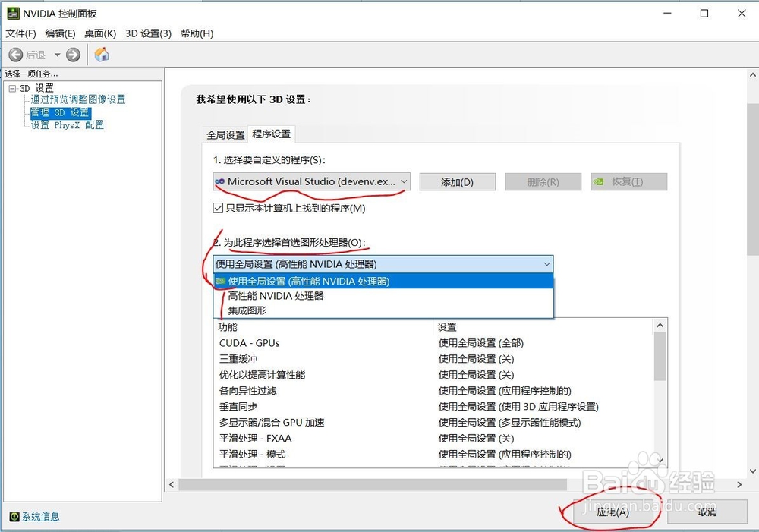Viewport: 759px width, 532px height.
Task: Click the NVIDIA Control Panel title icon
Action: tap(13, 13)
